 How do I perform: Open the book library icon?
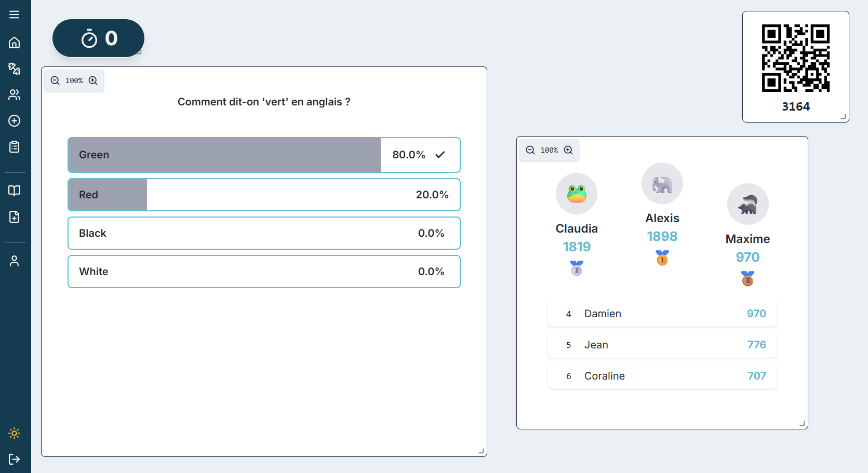[15, 191]
